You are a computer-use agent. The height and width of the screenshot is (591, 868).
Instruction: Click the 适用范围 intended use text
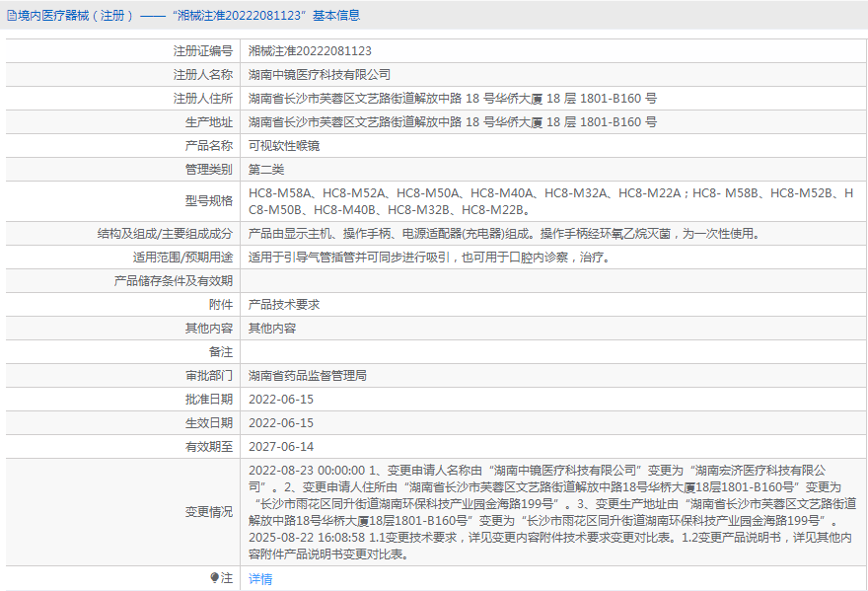click(431, 257)
